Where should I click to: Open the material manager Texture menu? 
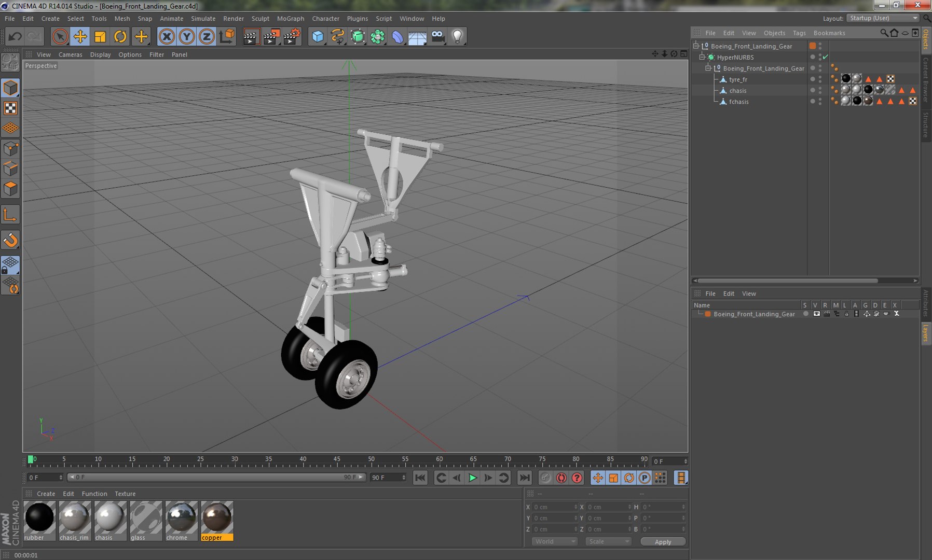(125, 494)
